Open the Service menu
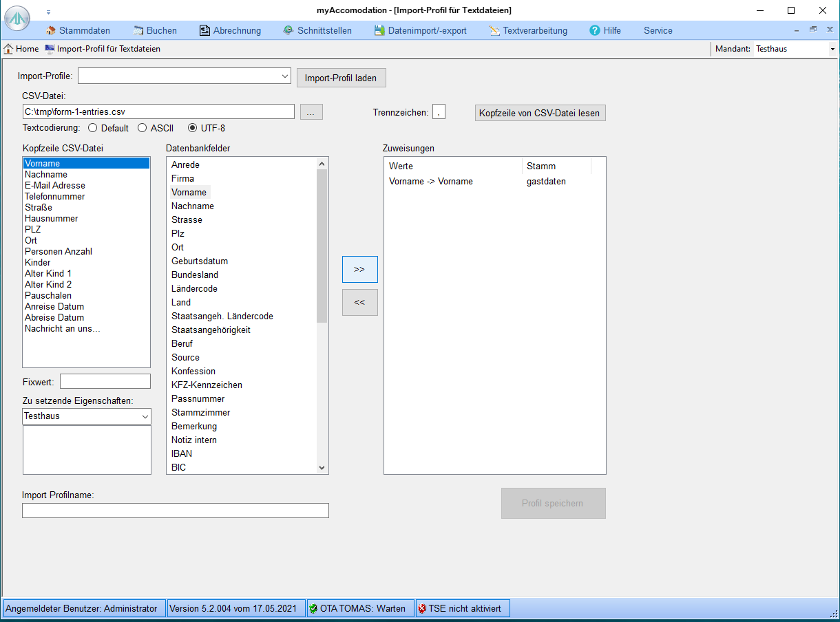 point(658,30)
